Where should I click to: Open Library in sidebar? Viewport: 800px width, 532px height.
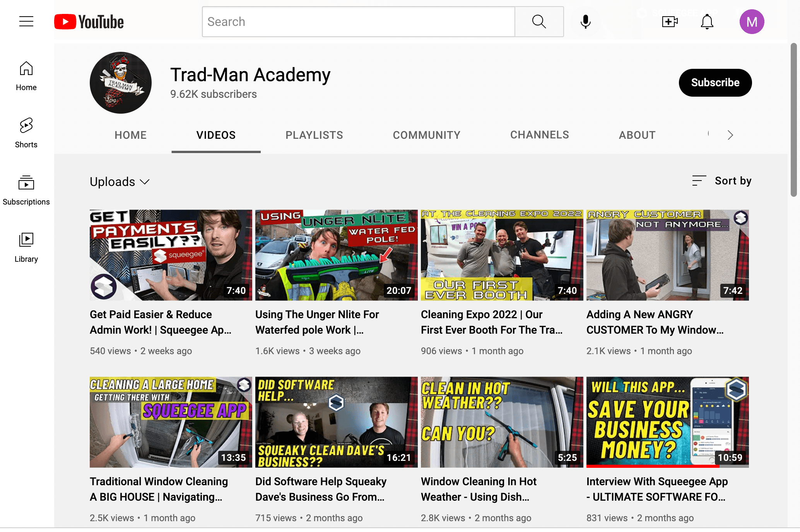click(26, 248)
